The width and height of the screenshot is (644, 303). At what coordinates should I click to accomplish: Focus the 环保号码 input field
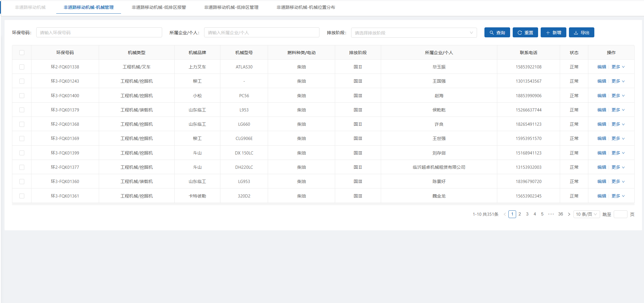(99, 32)
